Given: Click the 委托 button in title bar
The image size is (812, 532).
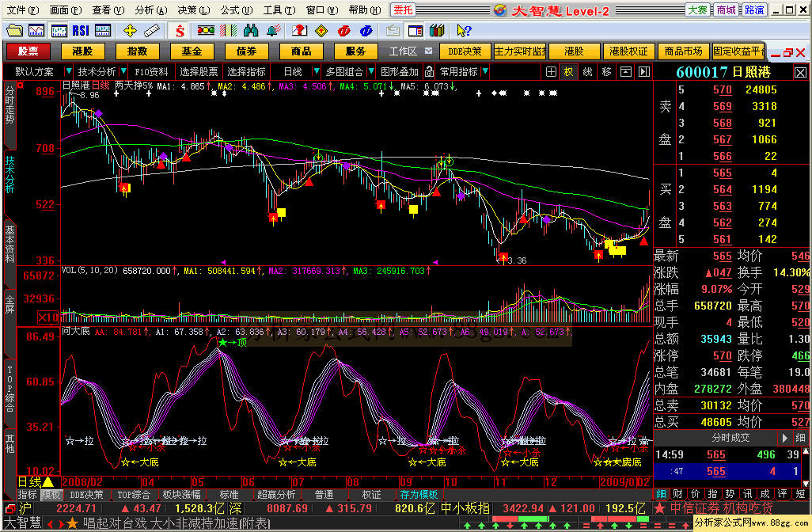Looking at the screenshot, I should tap(403, 9).
